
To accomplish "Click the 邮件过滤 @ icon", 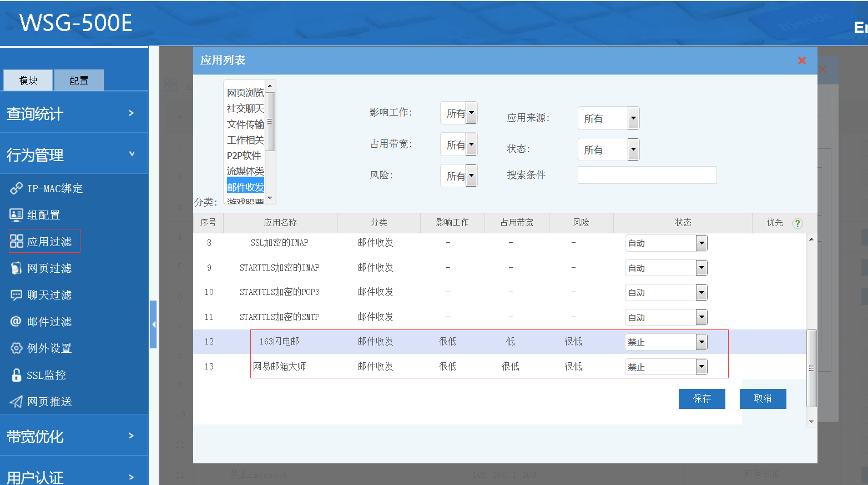I will [x=17, y=321].
